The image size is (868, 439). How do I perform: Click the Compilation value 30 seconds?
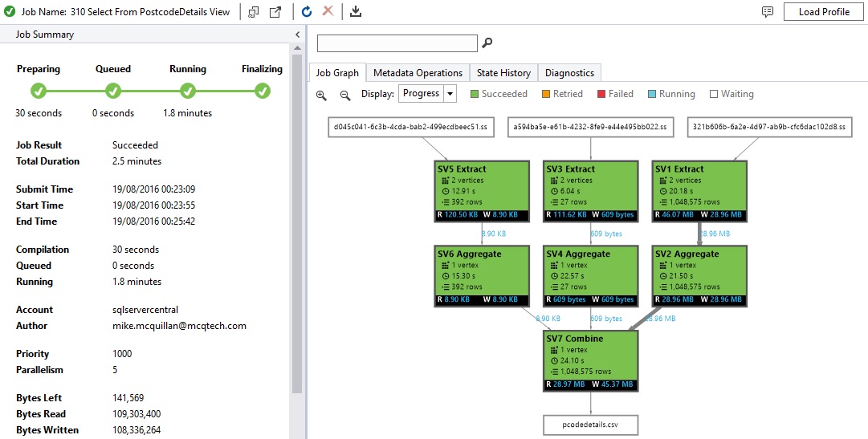coord(136,249)
